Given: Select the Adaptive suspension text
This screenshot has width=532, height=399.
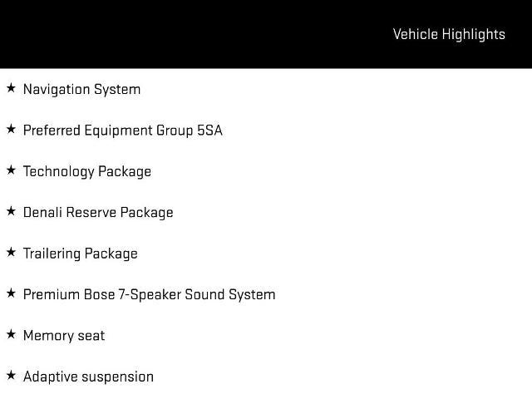Looking at the screenshot, I should (x=88, y=377).
